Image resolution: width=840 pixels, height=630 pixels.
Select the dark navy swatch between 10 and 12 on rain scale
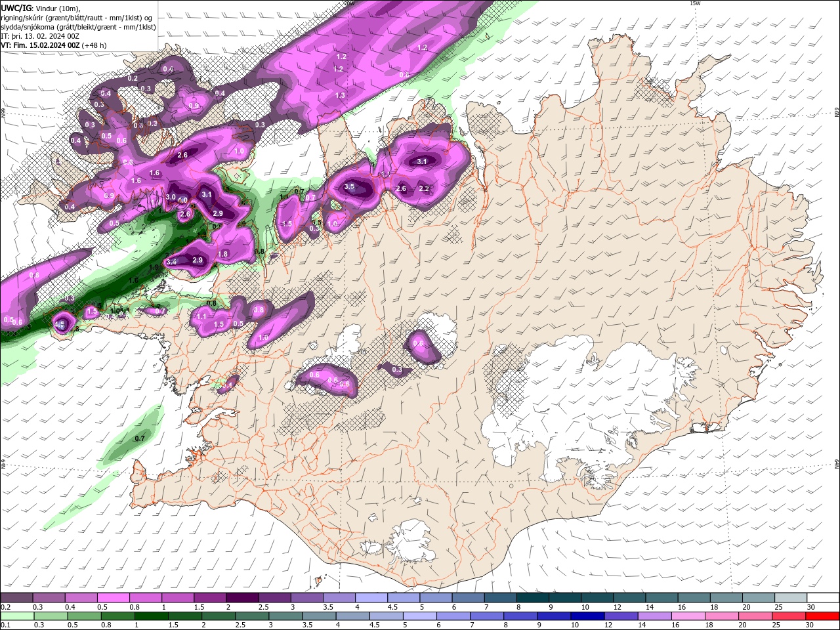click(x=586, y=616)
